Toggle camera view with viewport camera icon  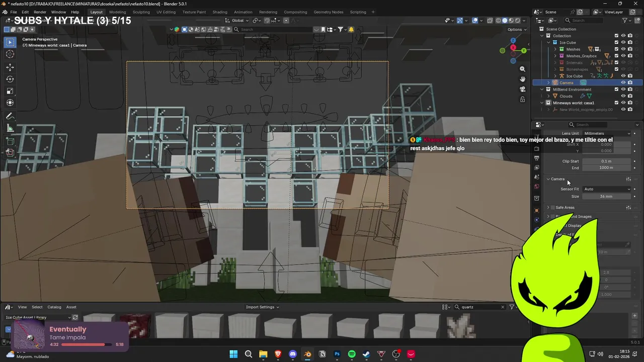(x=522, y=89)
